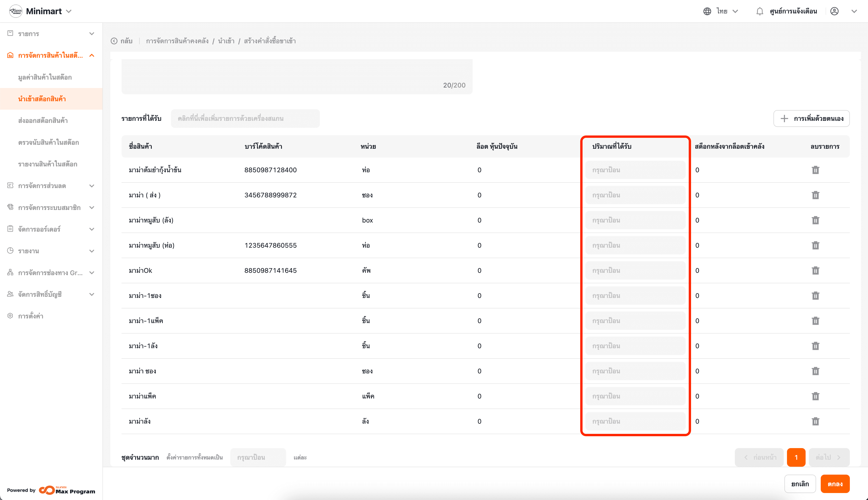Click trash icon for มาม่าแพ็ค row
Image resolution: width=868 pixels, height=500 pixels.
[x=815, y=396]
